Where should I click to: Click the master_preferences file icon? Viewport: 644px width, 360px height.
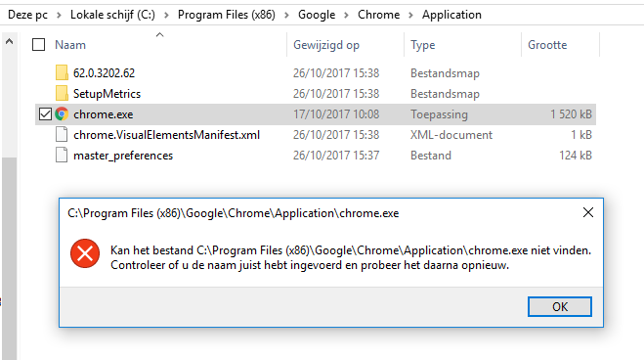click(62, 155)
